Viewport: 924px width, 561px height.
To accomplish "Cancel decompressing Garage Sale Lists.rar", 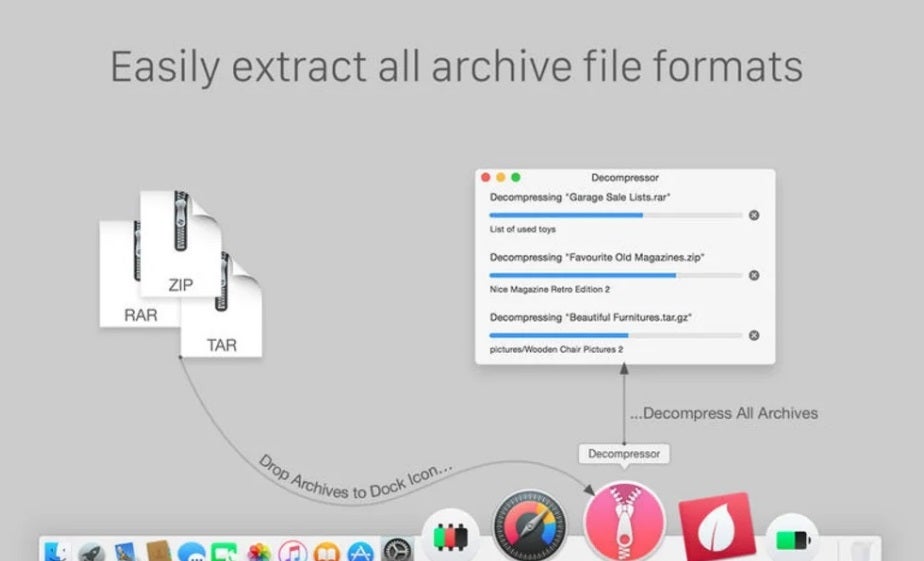I will click(754, 215).
